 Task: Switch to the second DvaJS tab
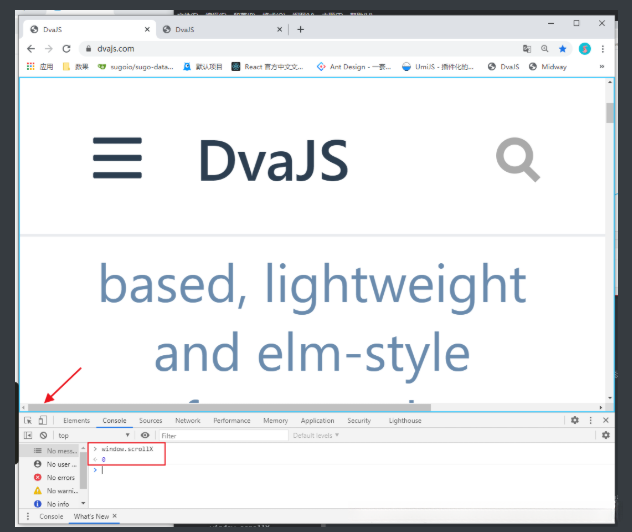pyautogui.click(x=222, y=29)
